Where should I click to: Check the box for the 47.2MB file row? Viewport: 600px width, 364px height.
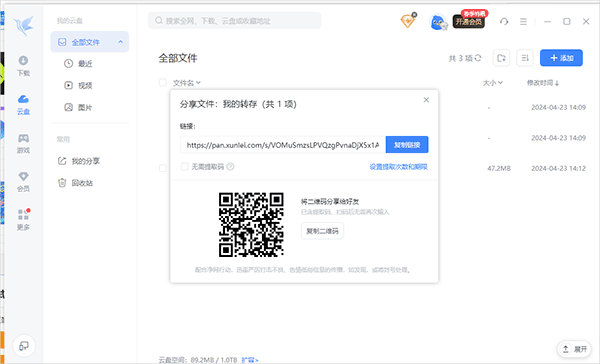point(163,168)
